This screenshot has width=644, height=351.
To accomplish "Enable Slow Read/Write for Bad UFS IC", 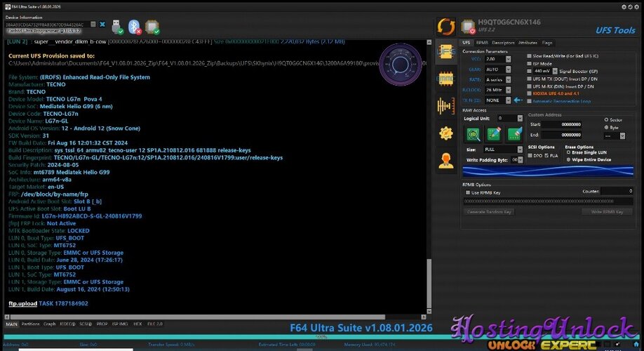I will pyautogui.click(x=529, y=56).
